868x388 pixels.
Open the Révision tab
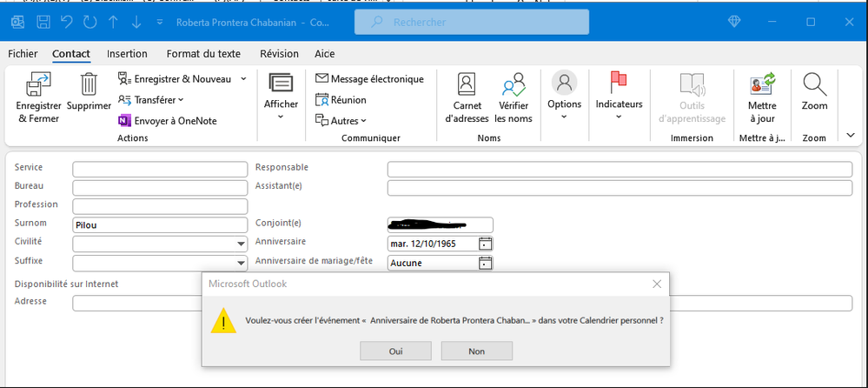279,54
